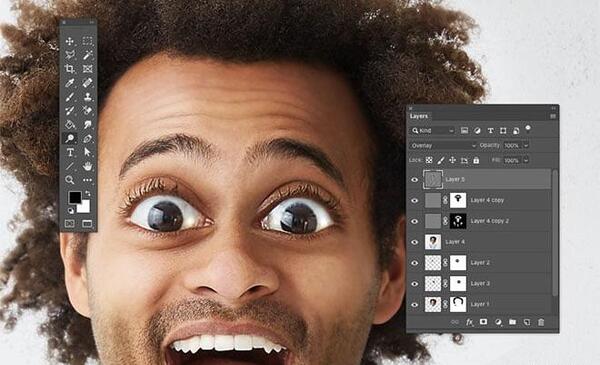The width and height of the screenshot is (600, 365).
Task: Select the Smudge tool
Action: click(87, 124)
